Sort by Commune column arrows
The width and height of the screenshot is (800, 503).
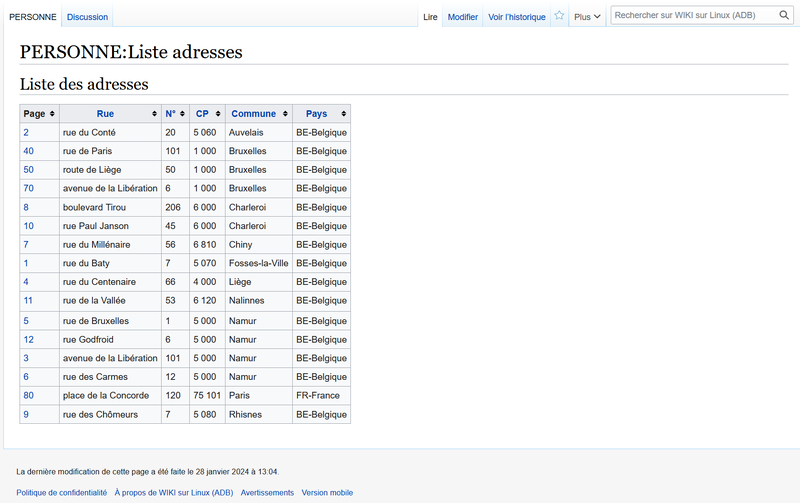click(x=285, y=114)
